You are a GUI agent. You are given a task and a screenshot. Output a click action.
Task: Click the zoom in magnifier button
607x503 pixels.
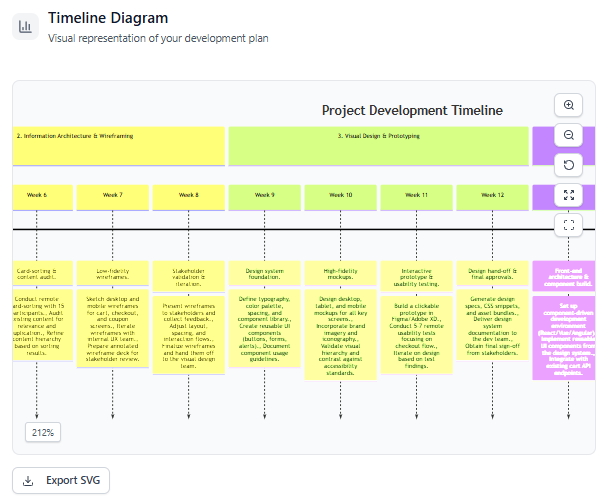568,105
